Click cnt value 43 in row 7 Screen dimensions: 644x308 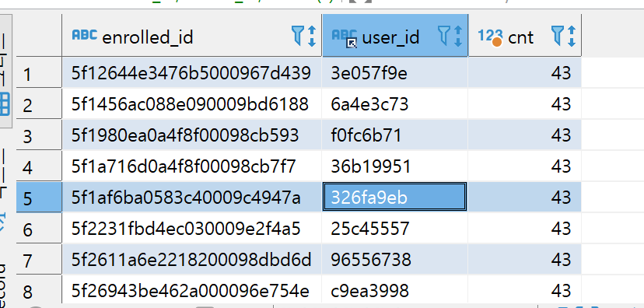click(524, 260)
